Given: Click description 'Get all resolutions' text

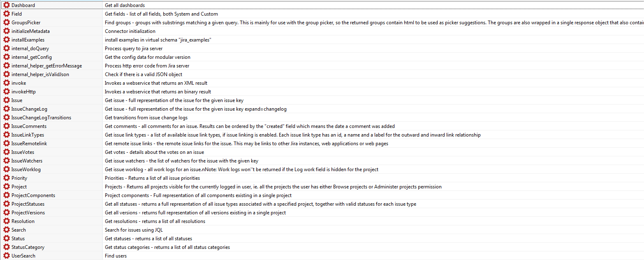Looking at the screenshot, I should (x=155, y=221).
